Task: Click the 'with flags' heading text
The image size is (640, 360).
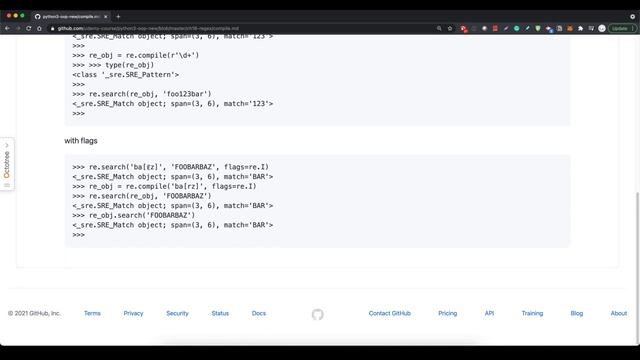Action: (81, 141)
